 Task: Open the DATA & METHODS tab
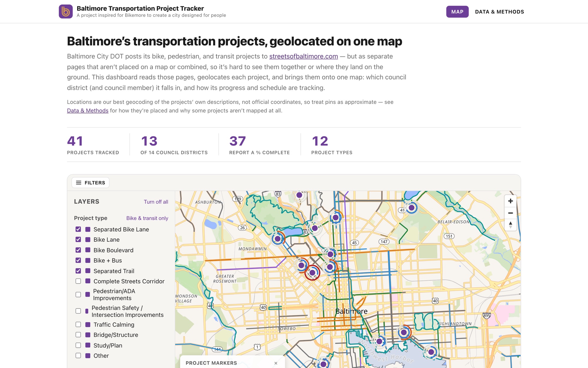[x=500, y=12]
